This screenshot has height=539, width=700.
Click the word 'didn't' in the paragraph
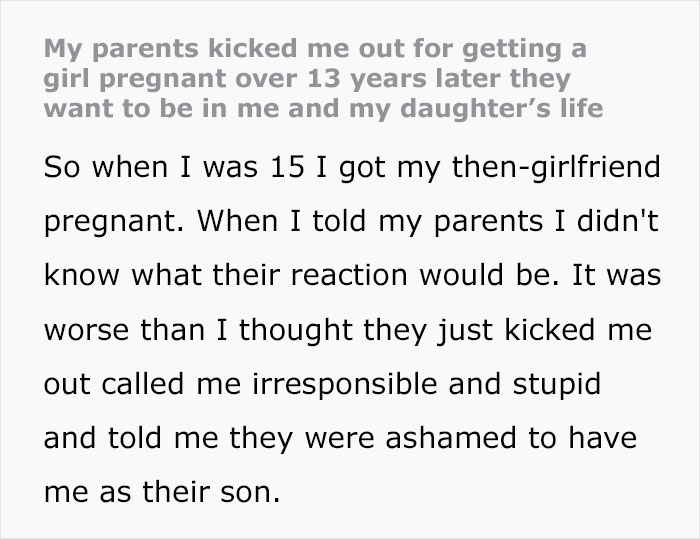pyautogui.click(x=618, y=221)
